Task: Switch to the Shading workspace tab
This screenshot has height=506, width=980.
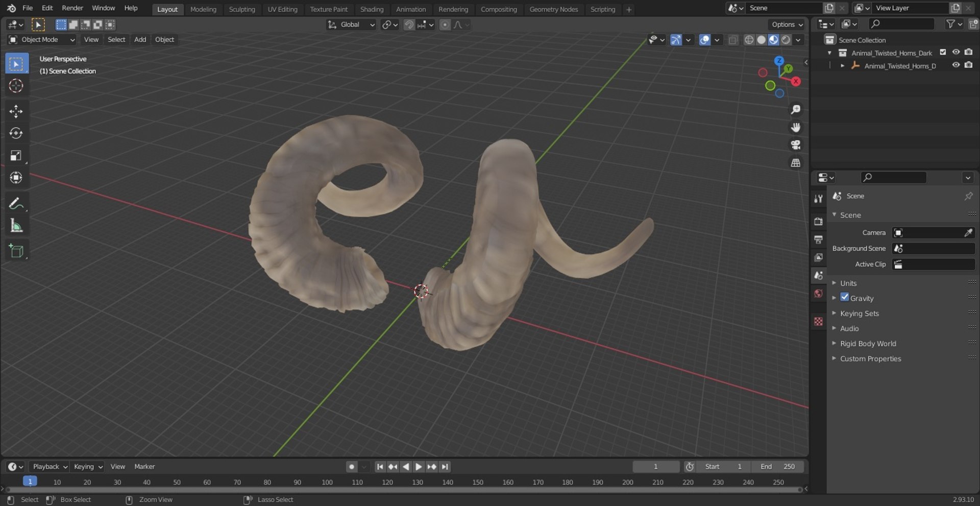Action: [372, 9]
